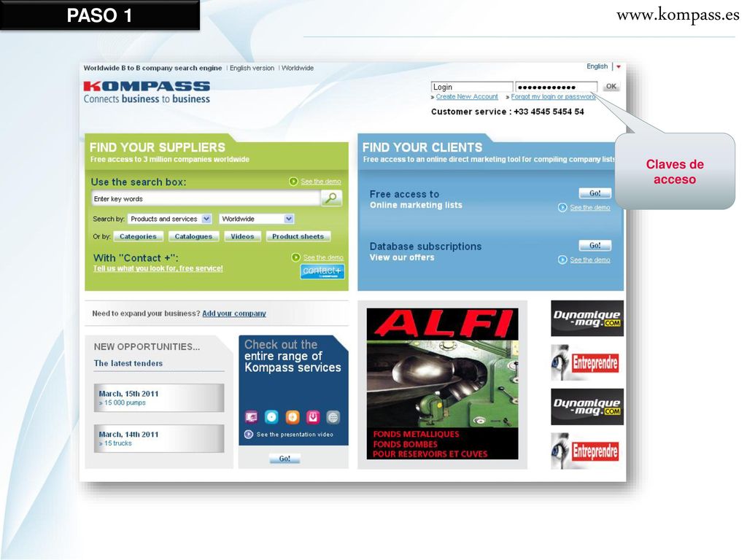This screenshot has height=560, width=747.
Task: Select Worldwide in the top bar
Action: click(298, 68)
